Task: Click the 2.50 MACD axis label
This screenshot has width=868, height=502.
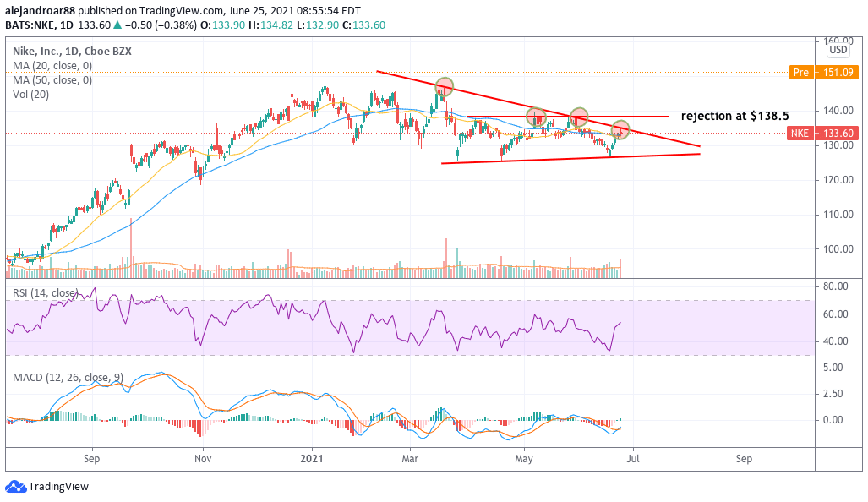Action: click(x=833, y=394)
